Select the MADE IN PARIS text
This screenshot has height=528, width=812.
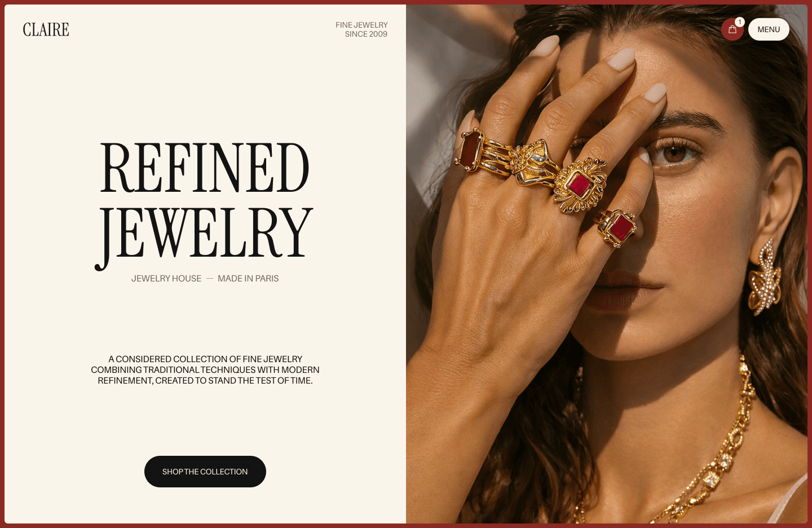[248, 279]
